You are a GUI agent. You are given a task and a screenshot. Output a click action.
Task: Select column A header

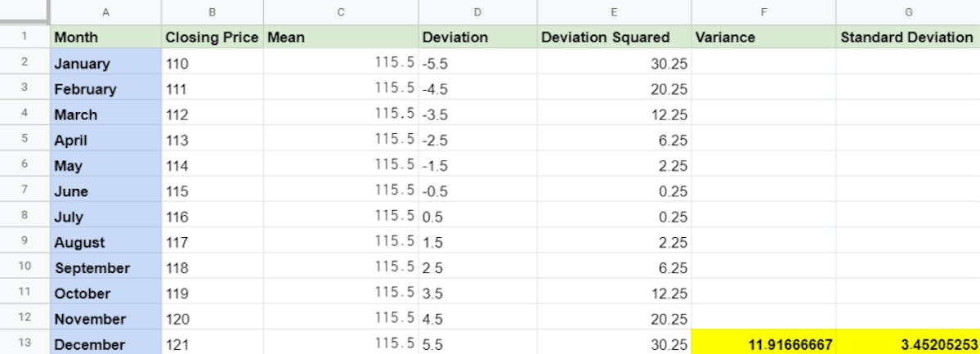click(x=105, y=12)
